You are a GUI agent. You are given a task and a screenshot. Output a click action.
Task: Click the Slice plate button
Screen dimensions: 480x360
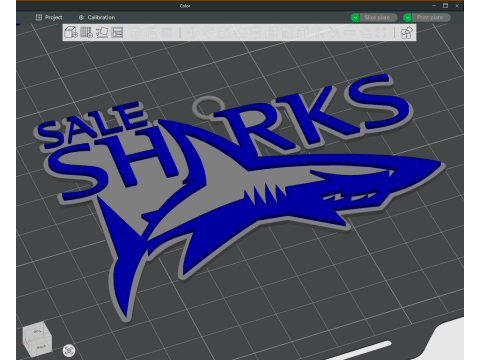[378, 17]
